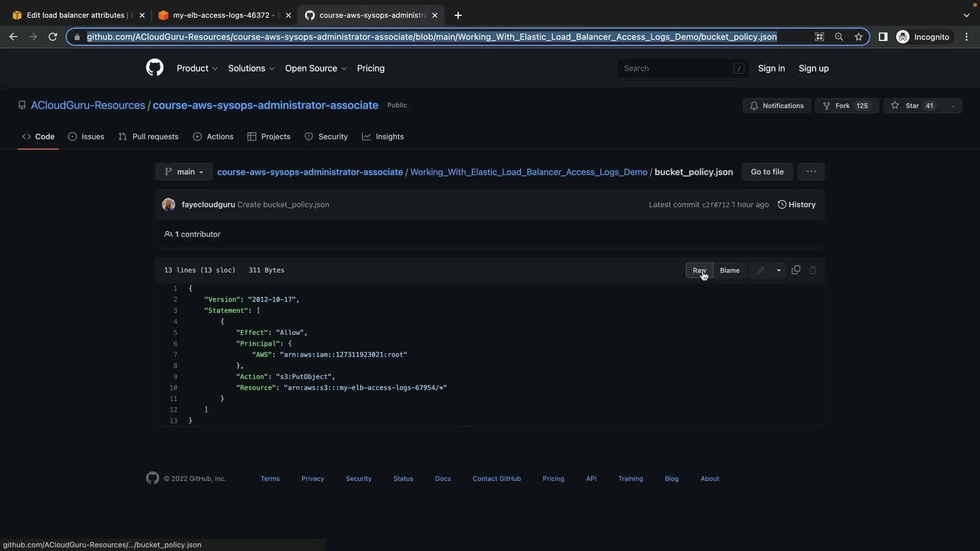
Task: Click fayecloudguru avatar image
Action: click(168, 205)
